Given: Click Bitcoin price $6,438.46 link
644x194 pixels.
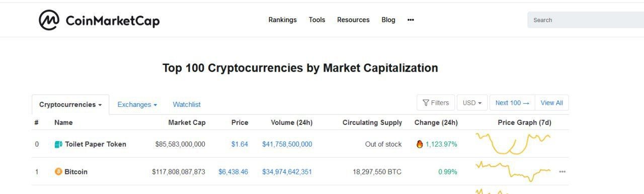Looking at the screenshot, I should point(233,172).
